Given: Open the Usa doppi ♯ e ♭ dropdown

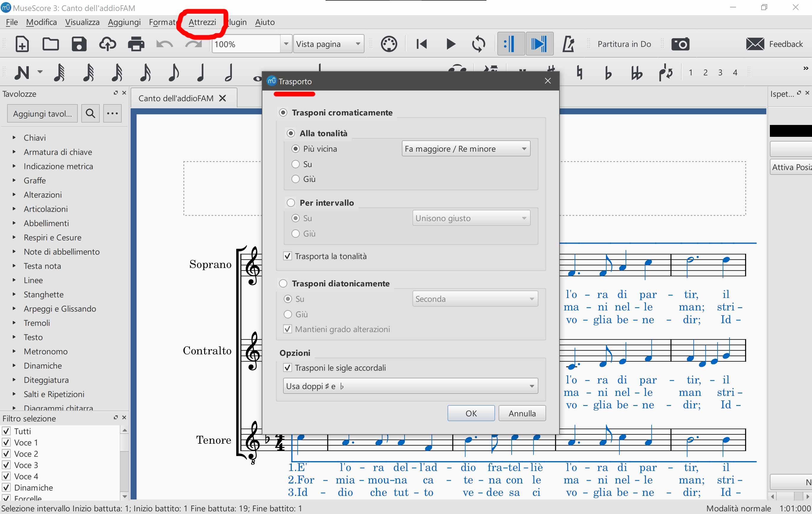Looking at the screenshot, I should (410, 386).
